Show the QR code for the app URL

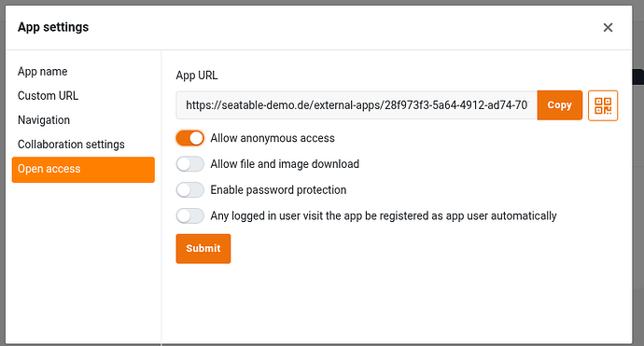(603, 105)
